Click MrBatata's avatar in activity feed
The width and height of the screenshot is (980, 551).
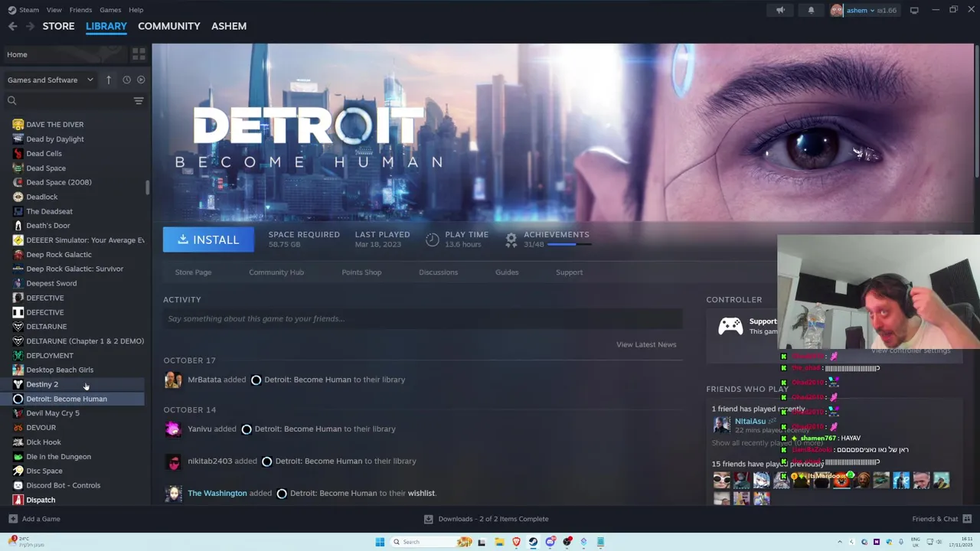[174, 380]
